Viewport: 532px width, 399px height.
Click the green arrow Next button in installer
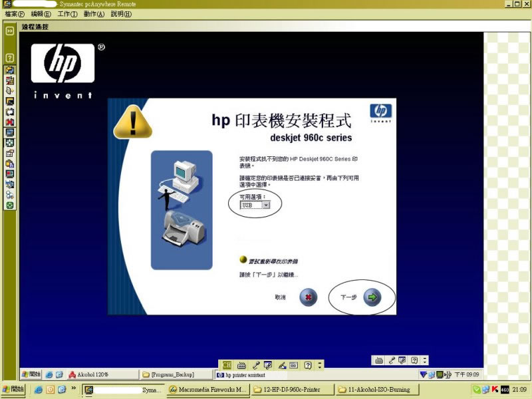(372, 297)
